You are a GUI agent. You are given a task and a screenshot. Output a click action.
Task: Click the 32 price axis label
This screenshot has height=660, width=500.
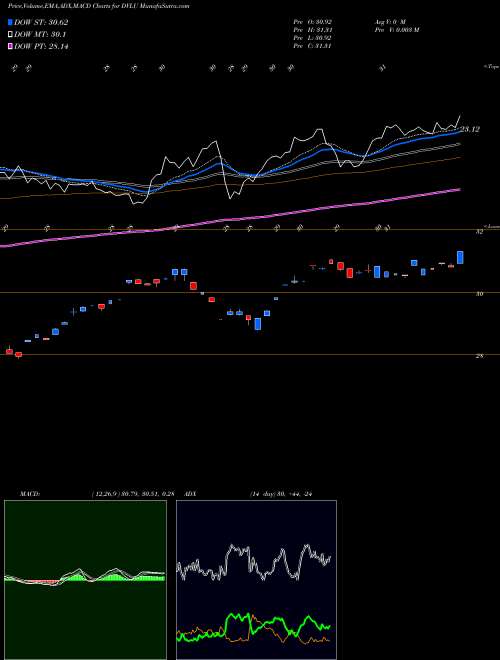[479, 232]
